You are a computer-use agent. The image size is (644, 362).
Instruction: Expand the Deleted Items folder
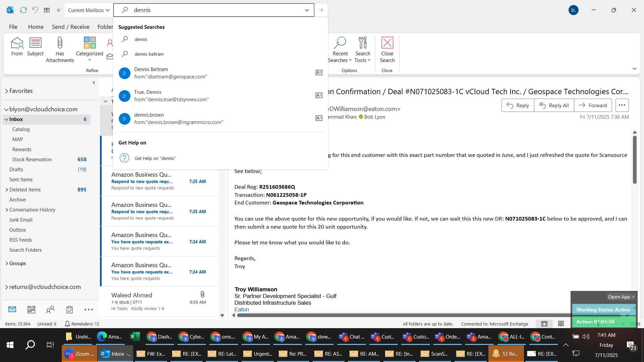coord(6,190)
